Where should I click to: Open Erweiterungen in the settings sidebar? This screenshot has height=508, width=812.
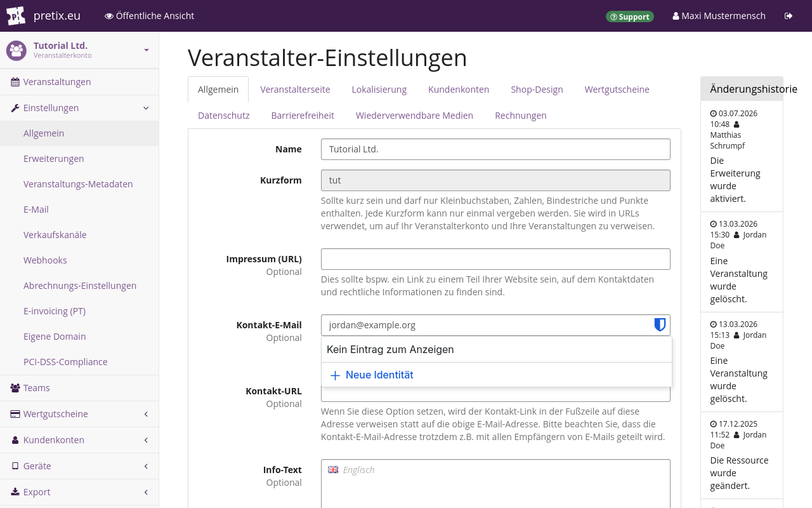(x=79, y=159)
